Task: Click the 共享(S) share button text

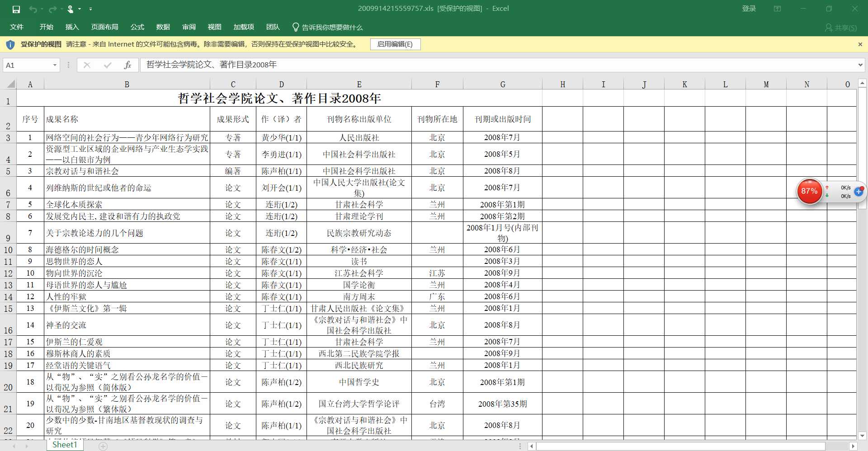Action: [845, 28]
